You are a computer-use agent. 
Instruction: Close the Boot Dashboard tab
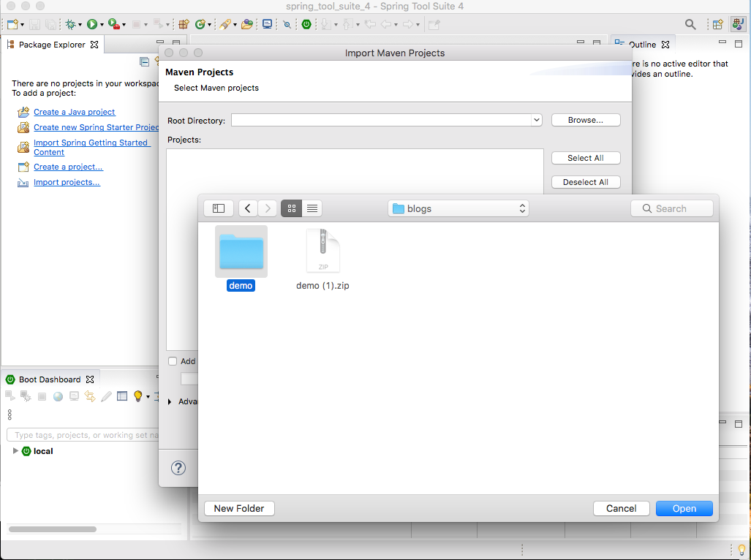point(89,379)
